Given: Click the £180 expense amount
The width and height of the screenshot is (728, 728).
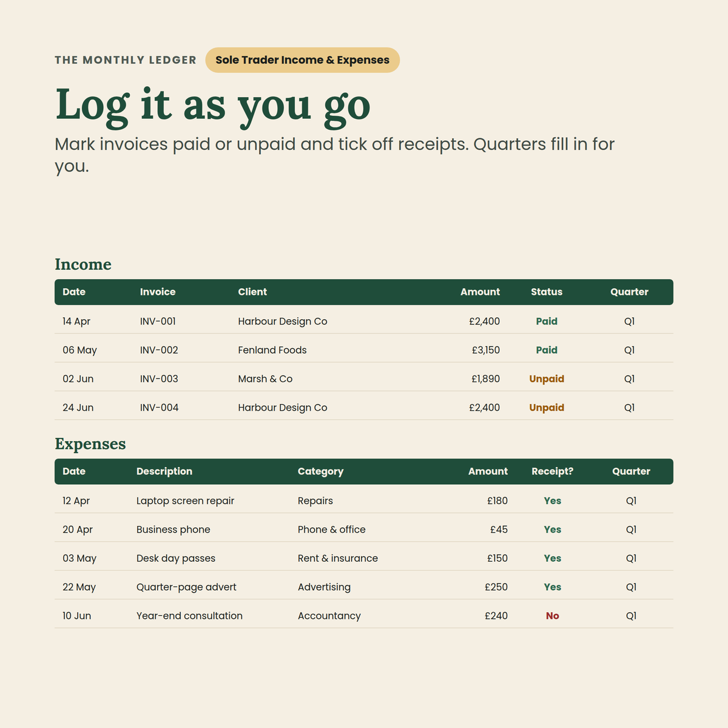Looking at the screenshot, I should [497, 501].
